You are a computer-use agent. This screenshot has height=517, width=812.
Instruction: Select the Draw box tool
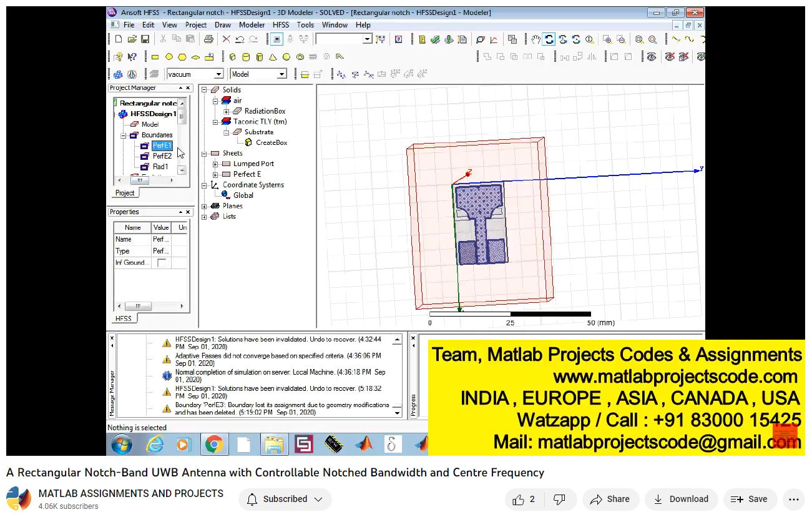point(232,57)
